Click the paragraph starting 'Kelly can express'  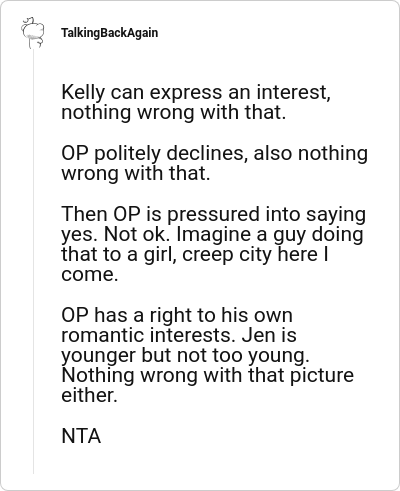pos(196,102)
